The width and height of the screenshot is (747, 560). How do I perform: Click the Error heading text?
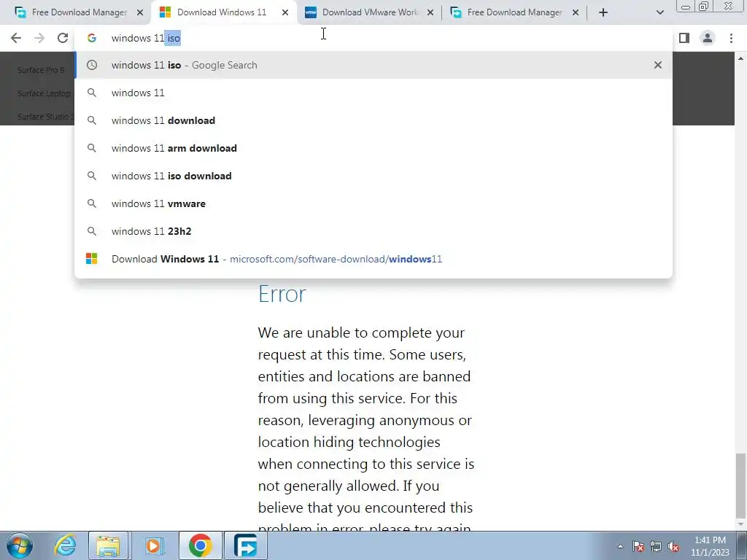pos(282,294)
